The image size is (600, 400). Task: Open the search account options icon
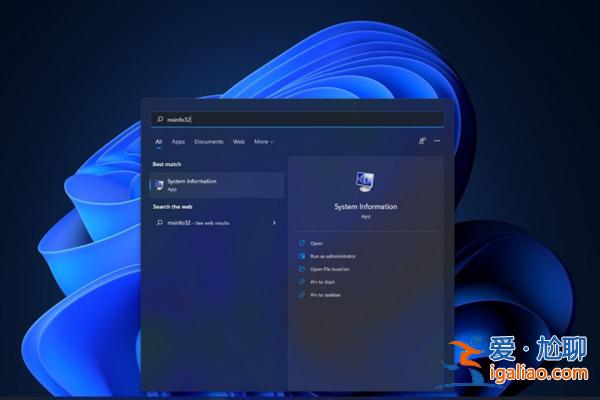tap(423, 142)
